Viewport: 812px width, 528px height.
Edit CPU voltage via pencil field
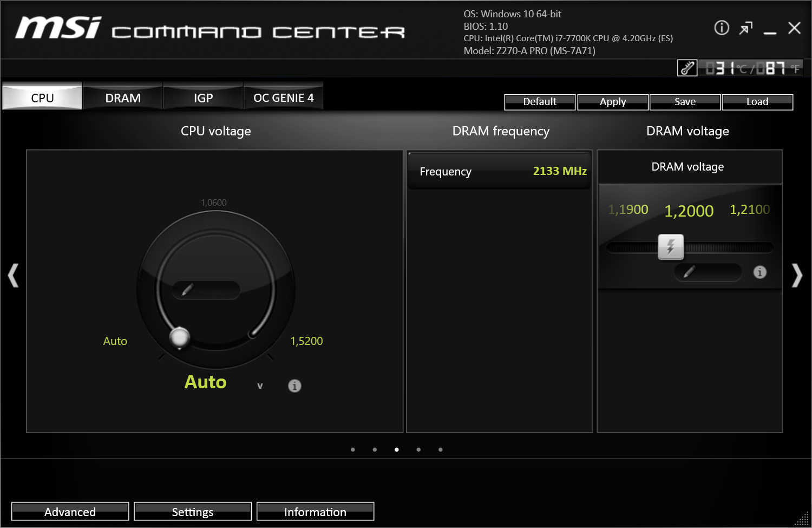(206, 290)
